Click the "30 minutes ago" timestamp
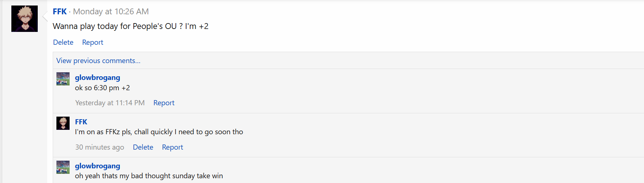This screenshot has width=644, height=183. [x=100, y=147]
